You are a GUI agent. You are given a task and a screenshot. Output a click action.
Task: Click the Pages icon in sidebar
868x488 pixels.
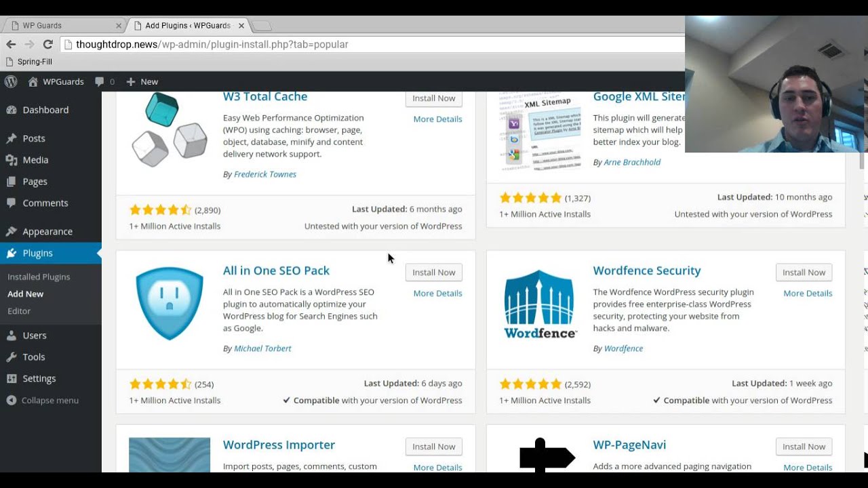pos(11,182)
